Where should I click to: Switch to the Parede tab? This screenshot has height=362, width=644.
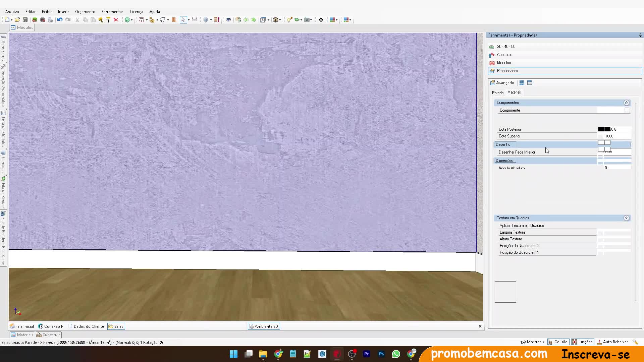click(498, 93)
